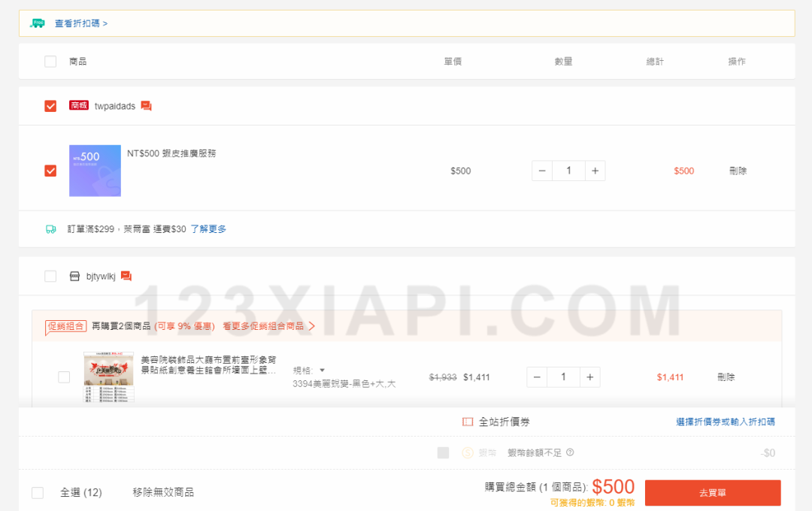
Task: Open 選擇折價券或輸入折扣碼
Action: (726, 422)
